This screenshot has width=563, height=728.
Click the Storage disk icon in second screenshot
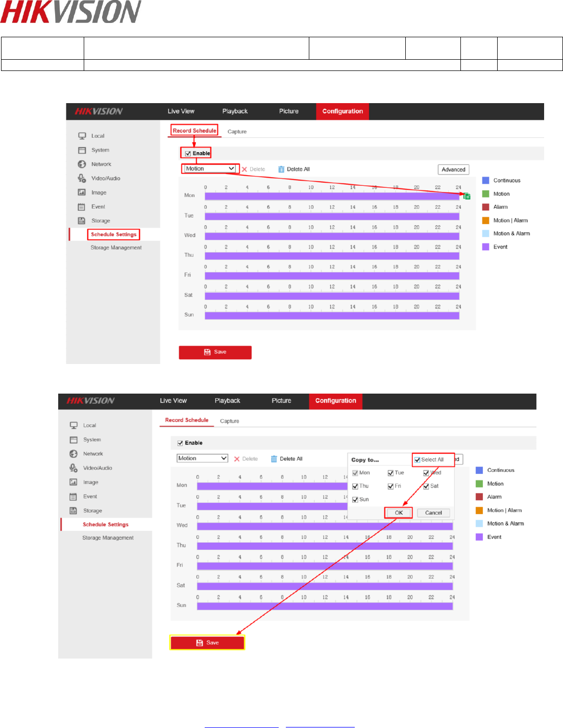point(74,511)
